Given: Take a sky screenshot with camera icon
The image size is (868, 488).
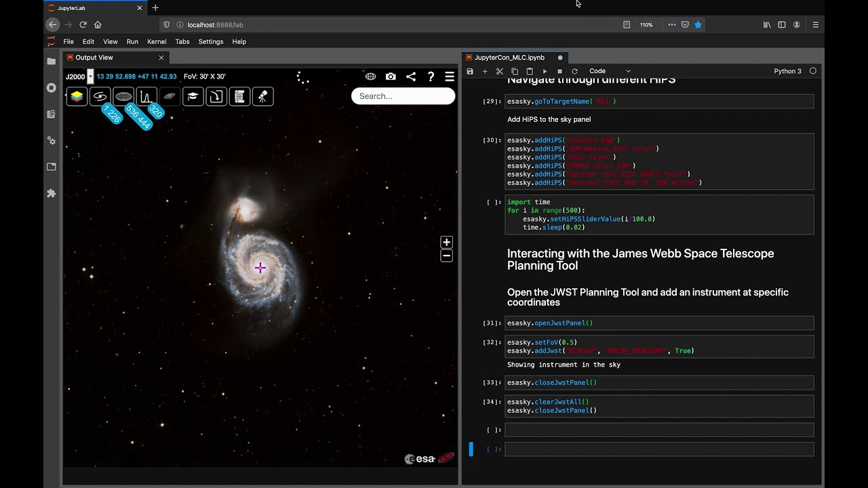Looking at the screenshot, I should [391, 77].
